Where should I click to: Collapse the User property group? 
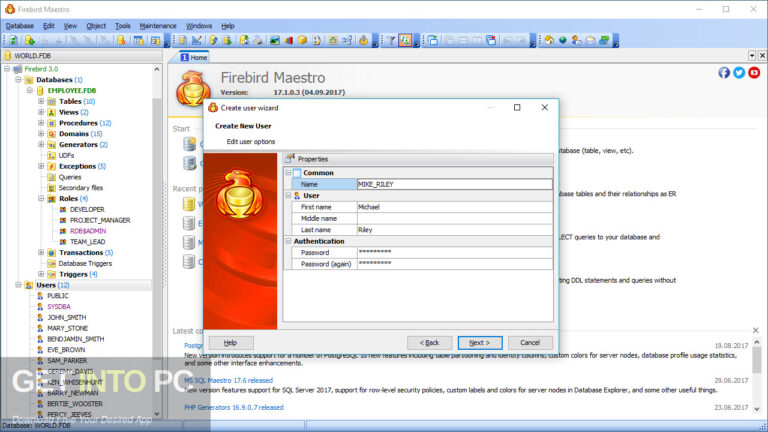pos(288,195)
